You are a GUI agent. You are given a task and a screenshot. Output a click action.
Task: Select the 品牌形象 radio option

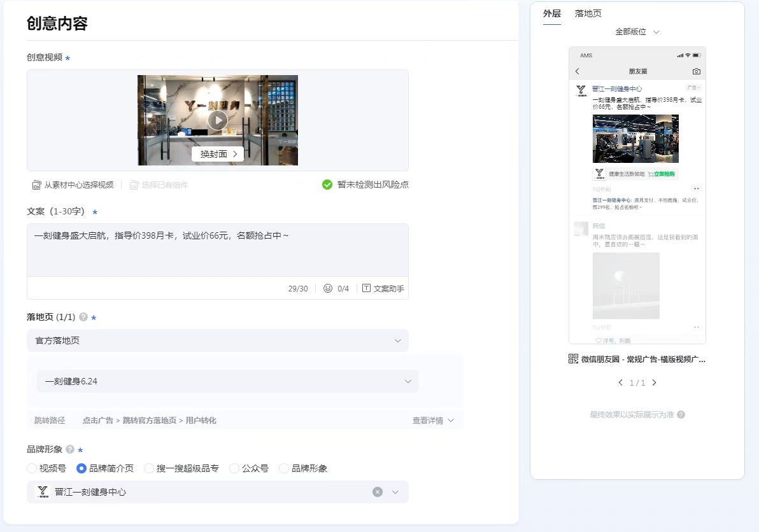point(284,468)
